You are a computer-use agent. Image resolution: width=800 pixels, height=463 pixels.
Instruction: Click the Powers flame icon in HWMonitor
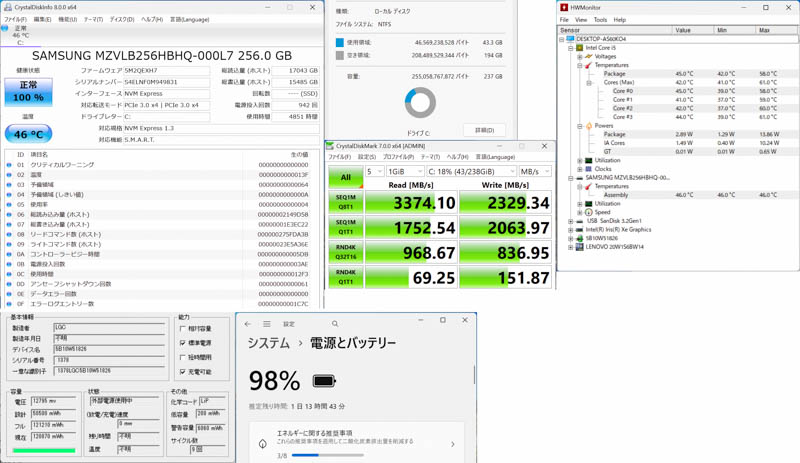click(x=588, y=126)
